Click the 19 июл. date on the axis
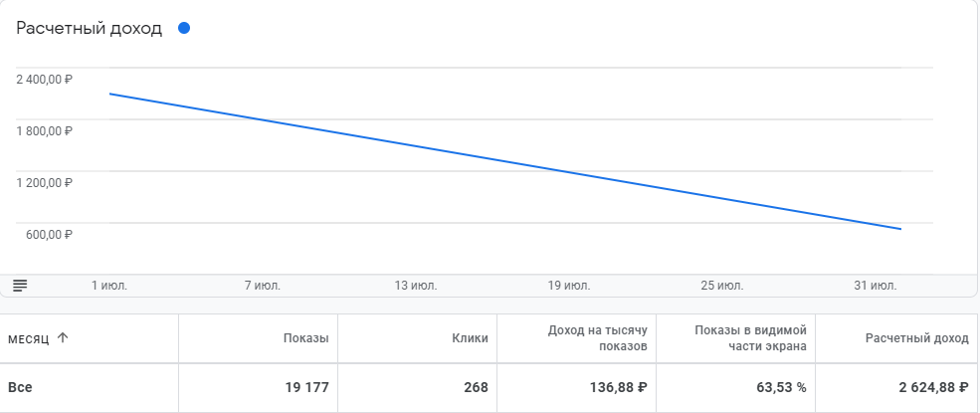 [568, 286]
